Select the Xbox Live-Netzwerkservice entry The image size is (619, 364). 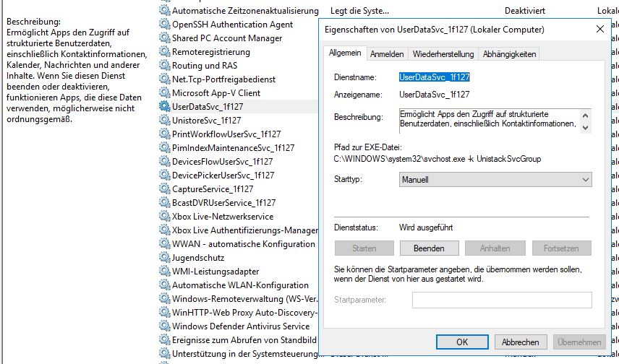coord(223,217)
